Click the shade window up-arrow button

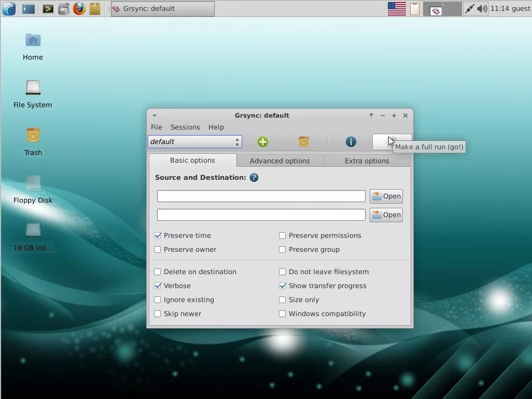point(371,115)
